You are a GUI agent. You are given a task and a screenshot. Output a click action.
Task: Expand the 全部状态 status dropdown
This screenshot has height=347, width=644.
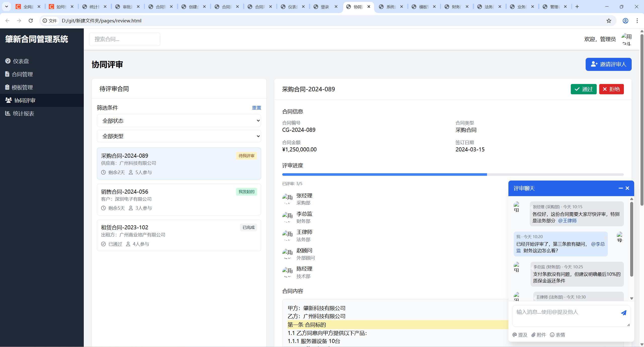(x=179, y=121)
